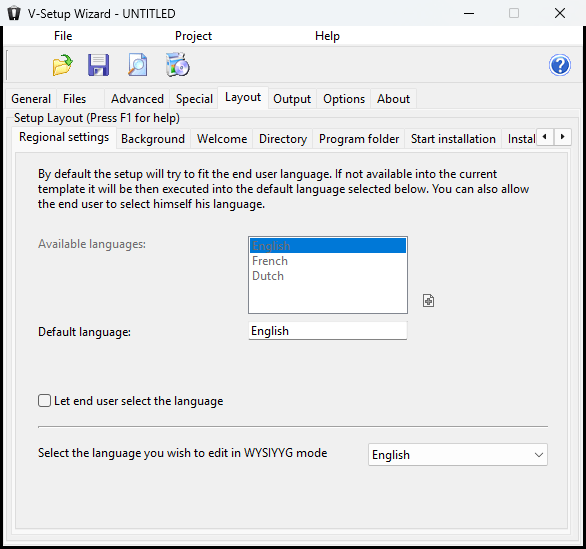The image size is (586, 549).
Task: Click the save floppy disk icon
Action: [x=99, y=65]
